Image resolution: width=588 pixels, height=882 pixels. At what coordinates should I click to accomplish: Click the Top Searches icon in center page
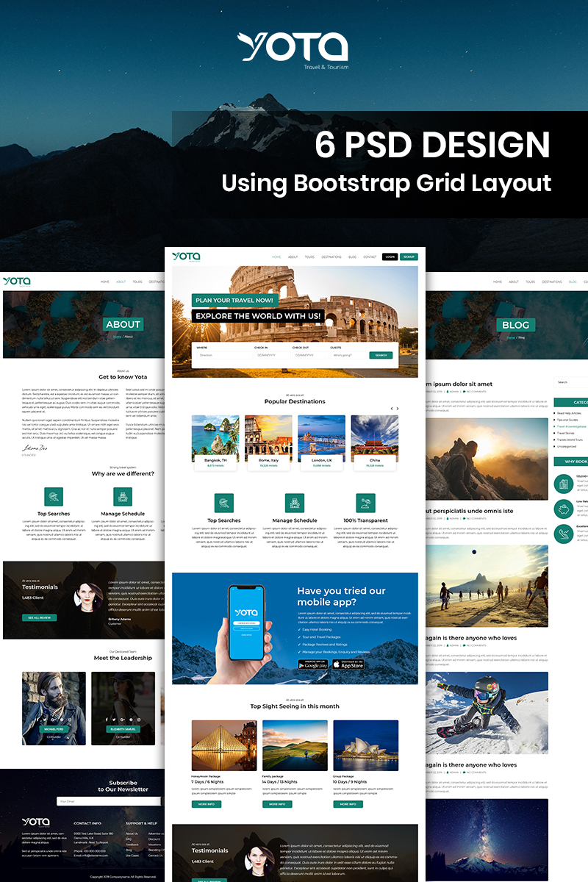(x=224, y=503)
